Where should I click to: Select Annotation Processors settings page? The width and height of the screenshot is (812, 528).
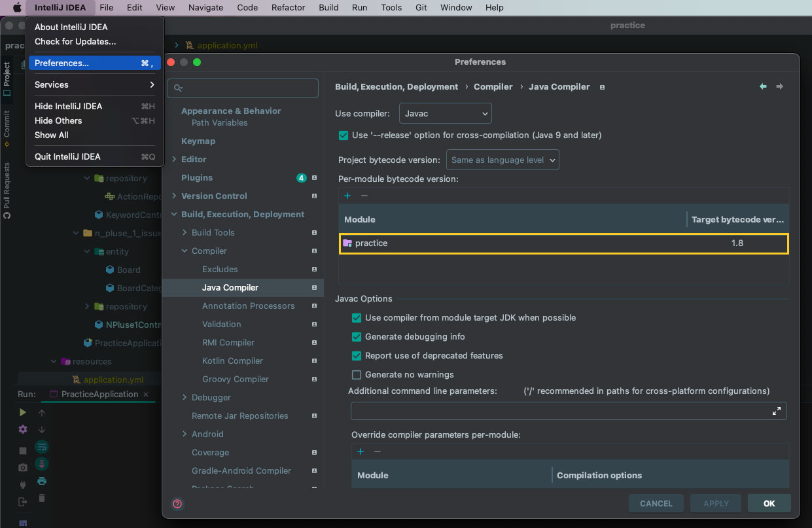pyautogui.click(x=248, y=306)
